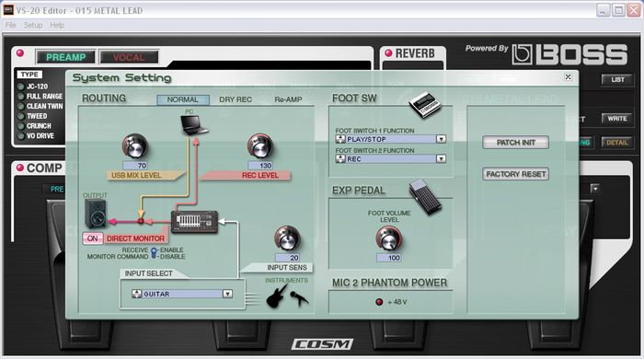Screen dimensions: 644x359
Task: Open Foot Switch 2 Function dropdown arrow
Action: tap(441, 158)
